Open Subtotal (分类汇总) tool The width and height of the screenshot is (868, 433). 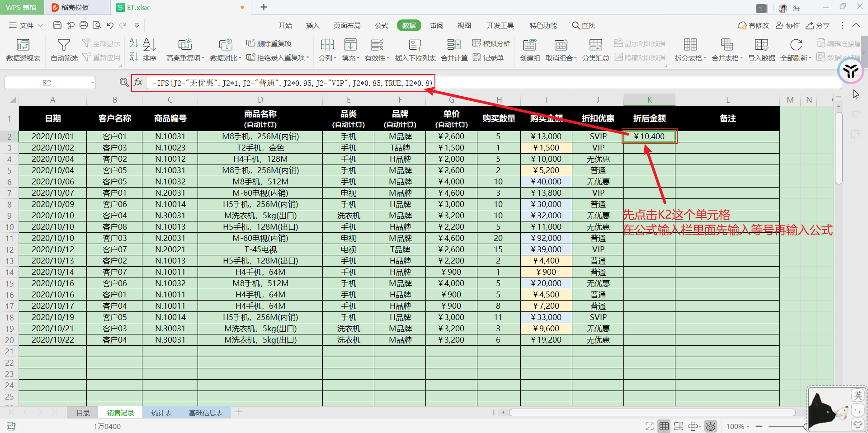(x=595, y=50)
